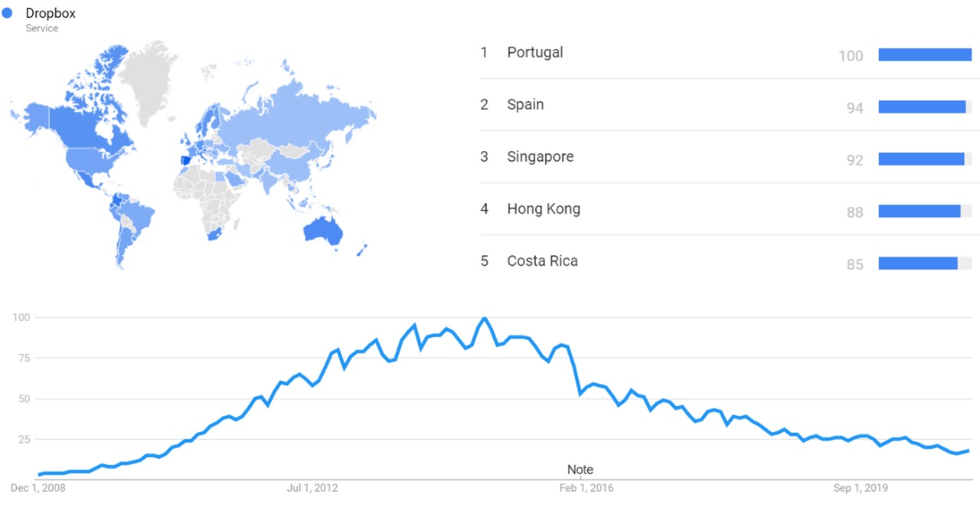Click the trend line's peak at 100
This screenshot has height=508, width=980.
(x=484, y=318)
